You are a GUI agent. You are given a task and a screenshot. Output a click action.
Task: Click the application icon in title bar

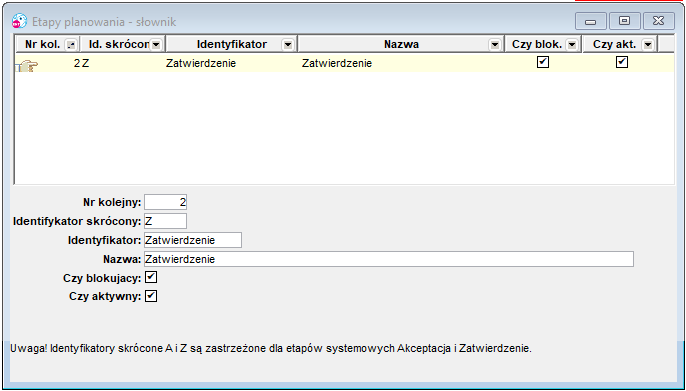(19, 21)
